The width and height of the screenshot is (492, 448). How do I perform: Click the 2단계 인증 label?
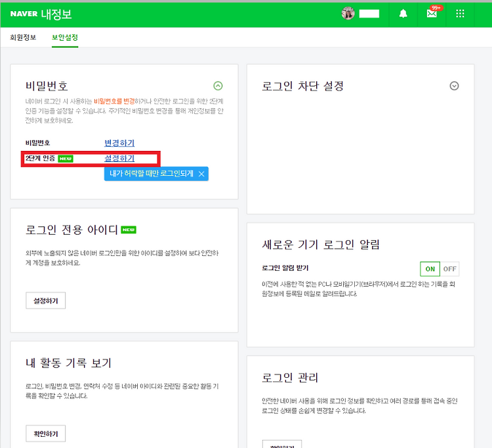[x=40, y=159]
